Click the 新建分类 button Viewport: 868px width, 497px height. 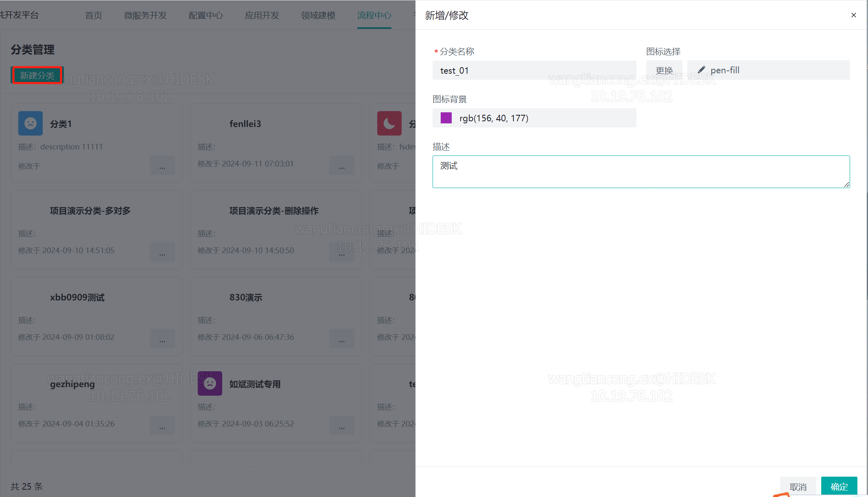pyautogui.click(x=37, y=75)
